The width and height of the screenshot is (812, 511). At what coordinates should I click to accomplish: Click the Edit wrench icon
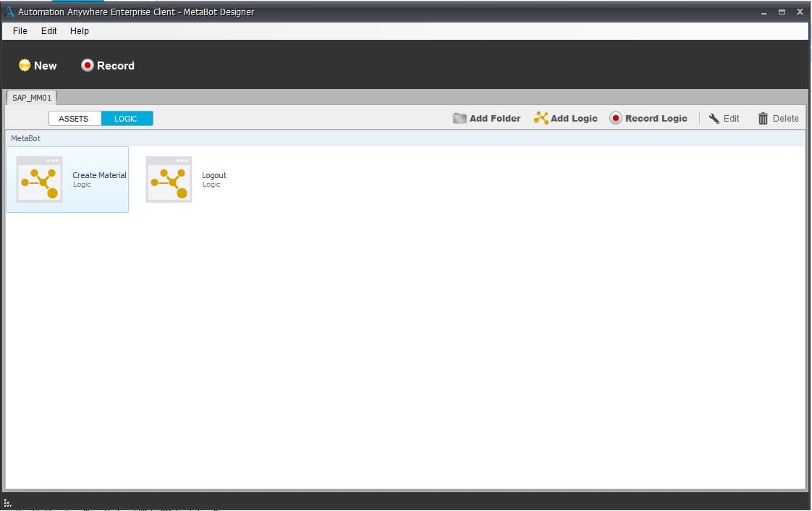pos(714,118)
